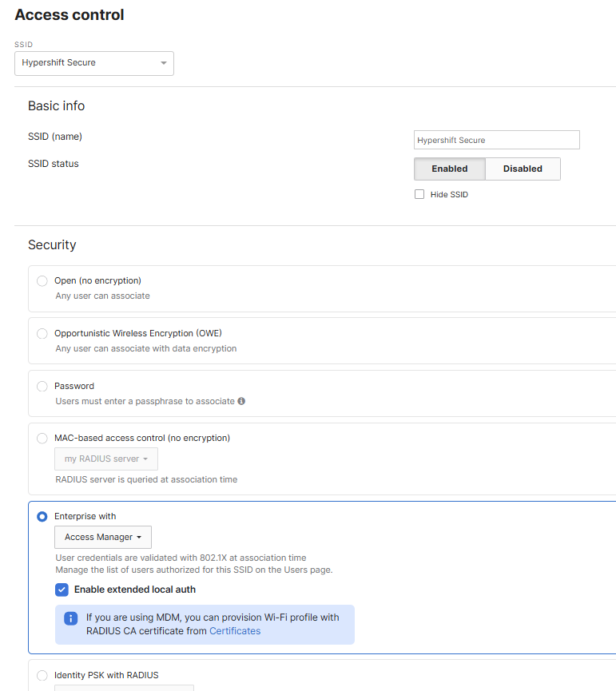Click the SSID name input field
616x691 pixels.
click(497, 140)
